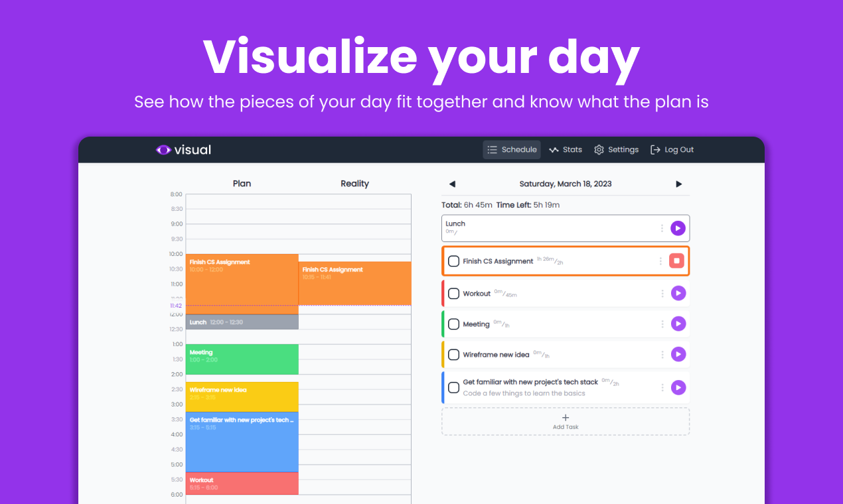Viewport: 843px width, 504px height.
Task: Open the Workout task three-dot menu
Action: pyautogui.click(x=662, y=293)
